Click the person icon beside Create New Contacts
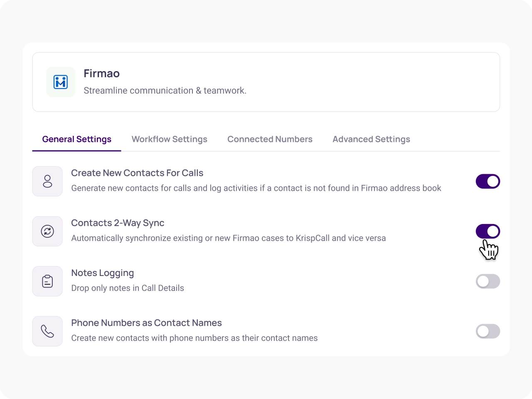Screen dimensions: 532x399 pos(47,181)
